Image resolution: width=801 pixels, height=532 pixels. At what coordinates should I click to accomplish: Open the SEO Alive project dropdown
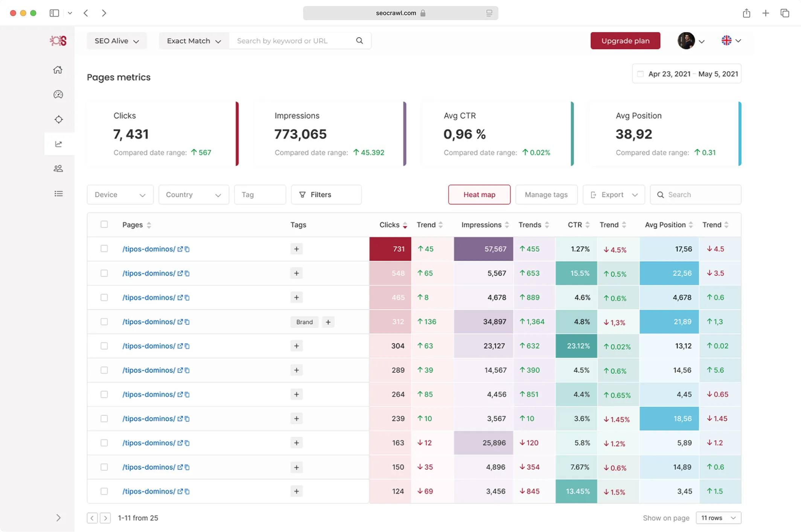[117, 41]
